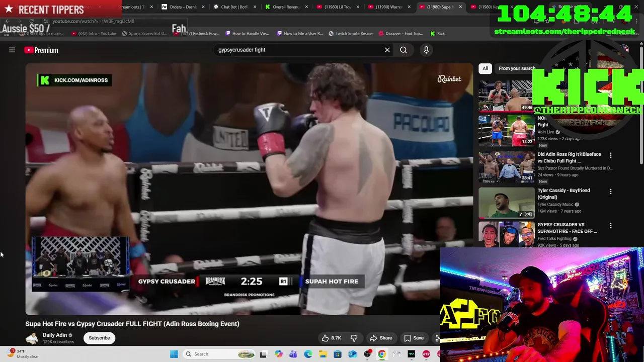Open Microsoft Store from the taskbar
The width and height of the screenshot is (644, 362).
338,354
